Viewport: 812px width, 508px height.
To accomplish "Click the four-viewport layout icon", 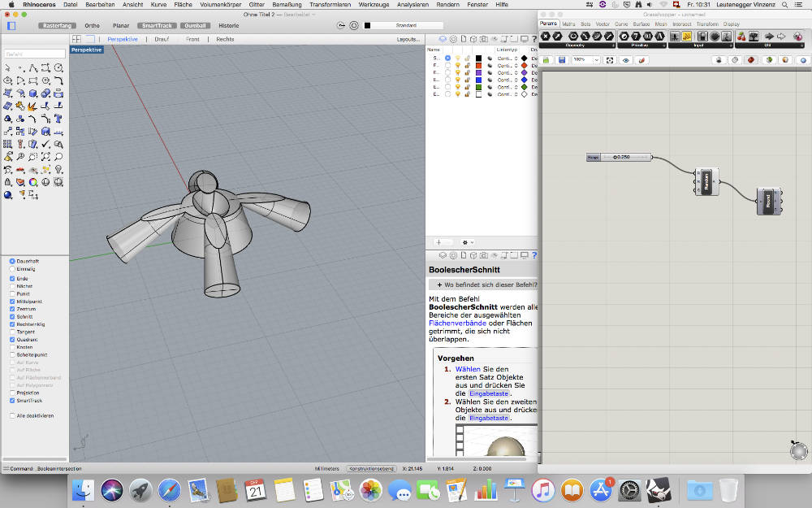I will click(x=76, y=39).
